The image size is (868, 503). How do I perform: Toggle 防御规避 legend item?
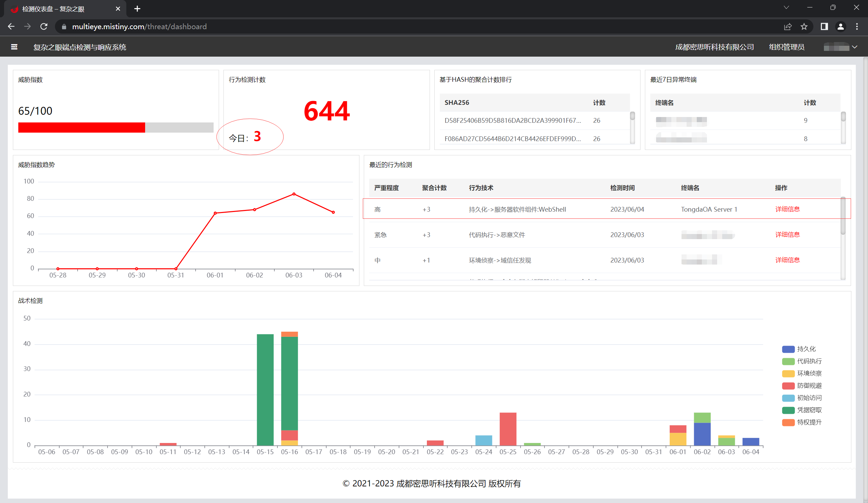802,386
